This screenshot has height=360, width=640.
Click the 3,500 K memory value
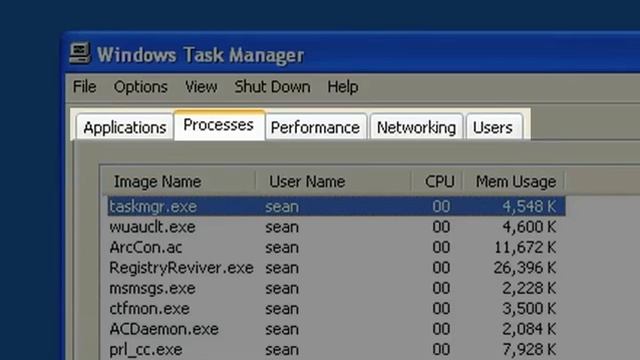click(529, 309)
